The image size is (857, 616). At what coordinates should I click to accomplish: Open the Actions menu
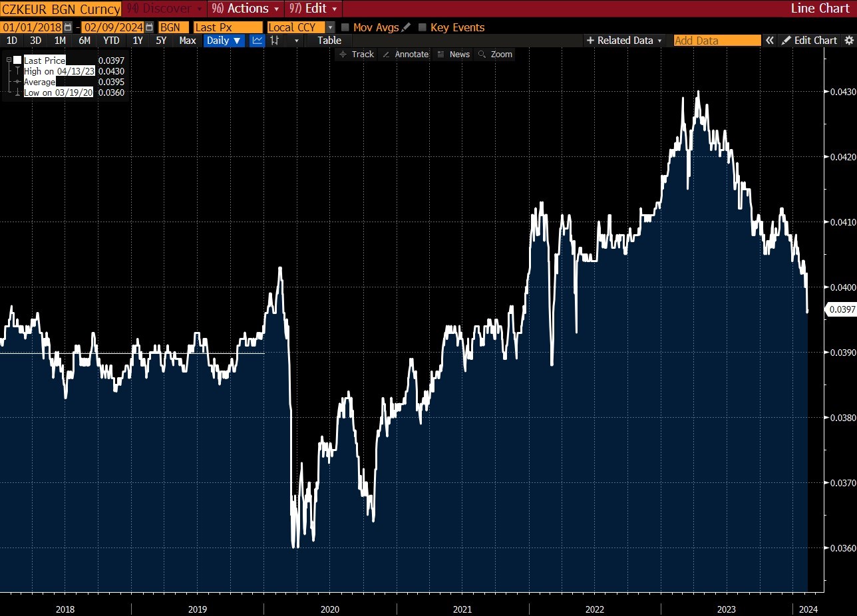pos(245,9)
